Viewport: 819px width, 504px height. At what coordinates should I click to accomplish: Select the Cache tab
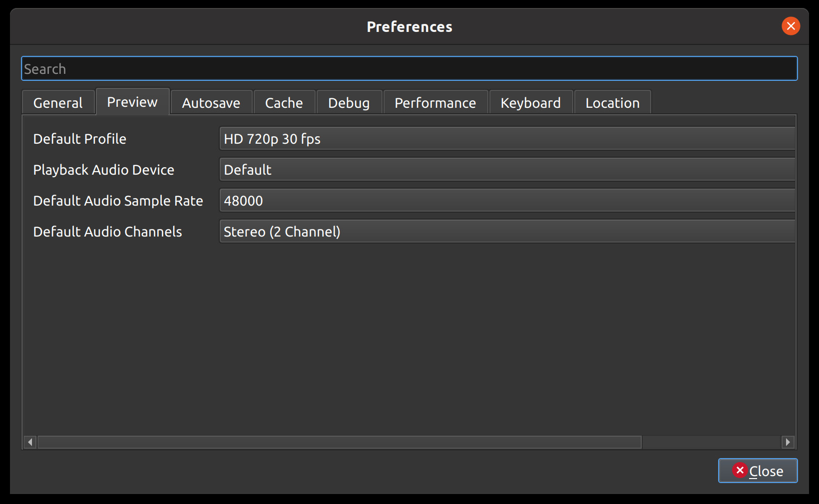click(284, 102)
